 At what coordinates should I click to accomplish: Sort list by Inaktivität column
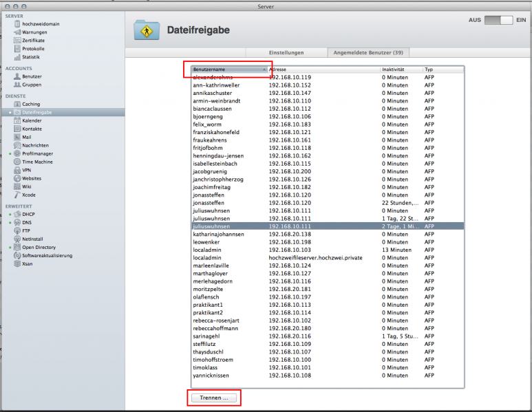pyautogui.click(x=401, y=69)
